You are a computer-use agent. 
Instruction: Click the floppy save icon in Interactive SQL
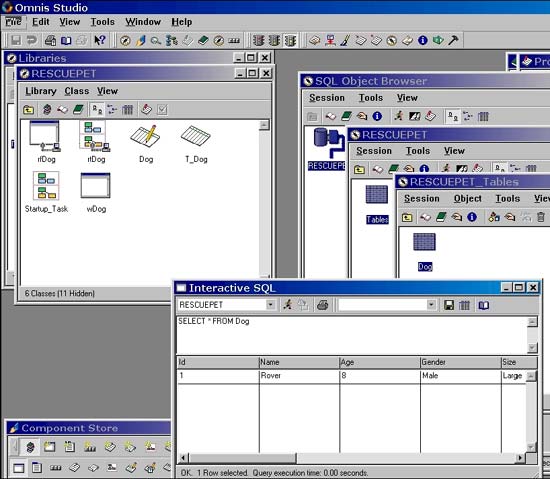[449, 305]
